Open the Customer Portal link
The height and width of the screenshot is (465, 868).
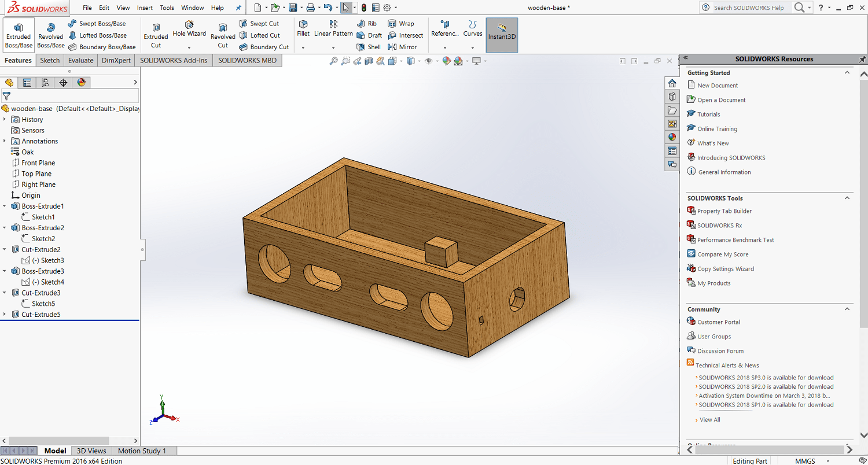(x=719, y=322)
